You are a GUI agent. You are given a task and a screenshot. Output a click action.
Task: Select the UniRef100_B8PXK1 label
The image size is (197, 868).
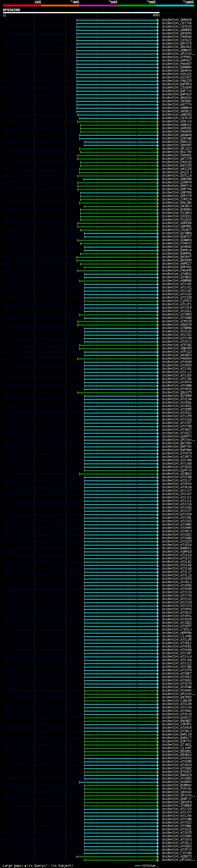pos(176,267)
